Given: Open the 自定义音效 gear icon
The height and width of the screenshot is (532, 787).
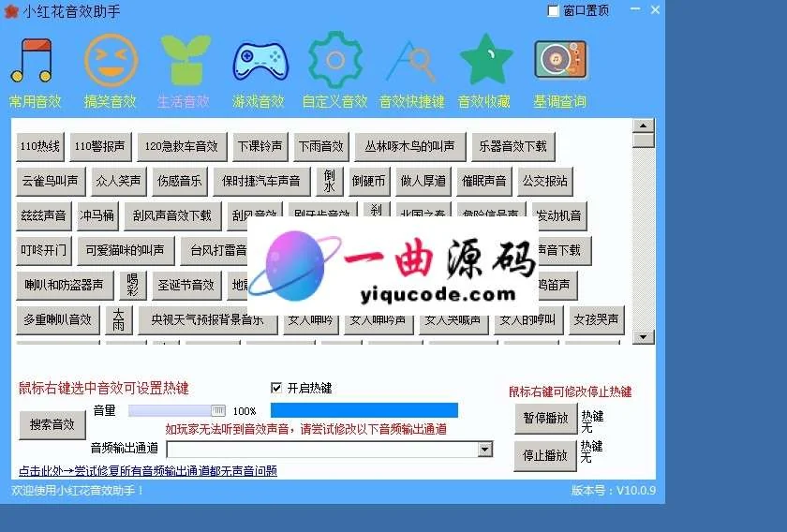Looking at the screenshot, I should [x=334, y=60].
